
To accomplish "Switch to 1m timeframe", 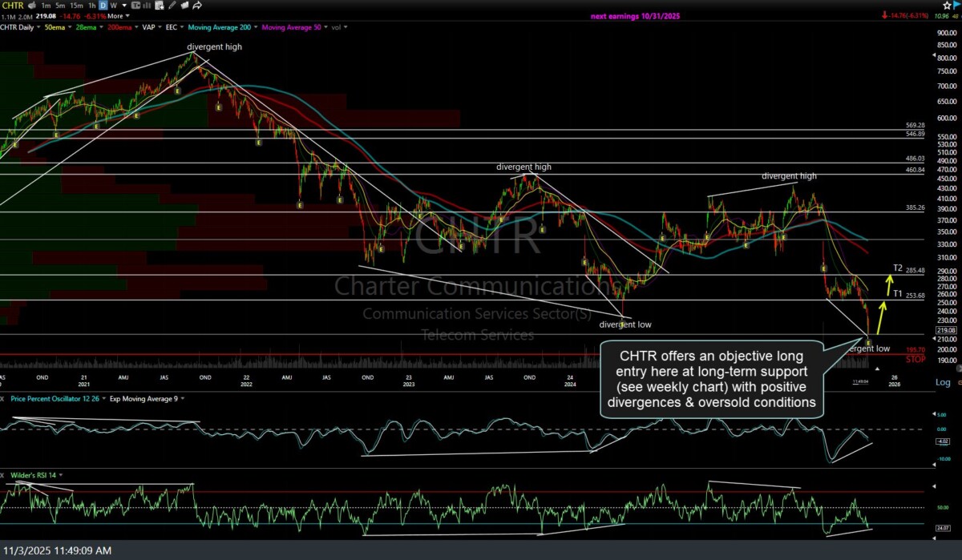I will [46, 6].
